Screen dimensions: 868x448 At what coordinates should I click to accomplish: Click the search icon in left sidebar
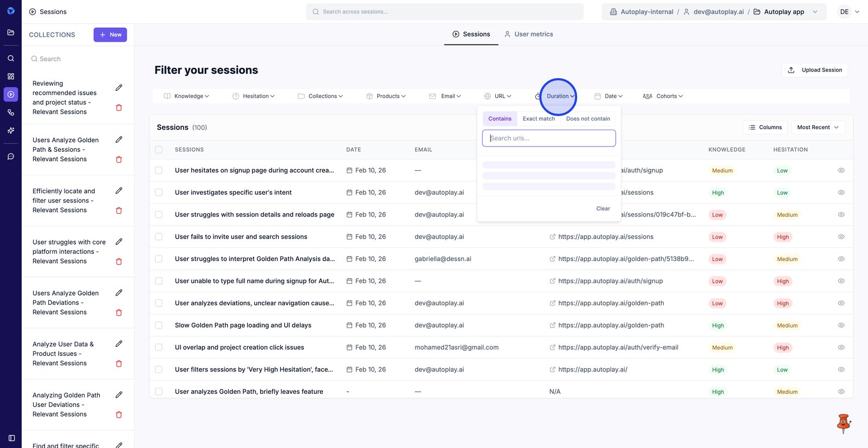[x=11, y=58]
